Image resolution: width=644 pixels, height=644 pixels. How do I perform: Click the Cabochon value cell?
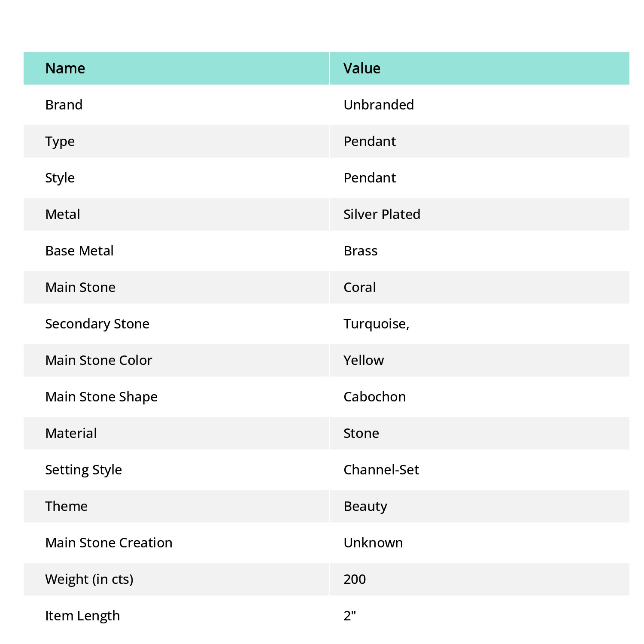pos(375,397)
